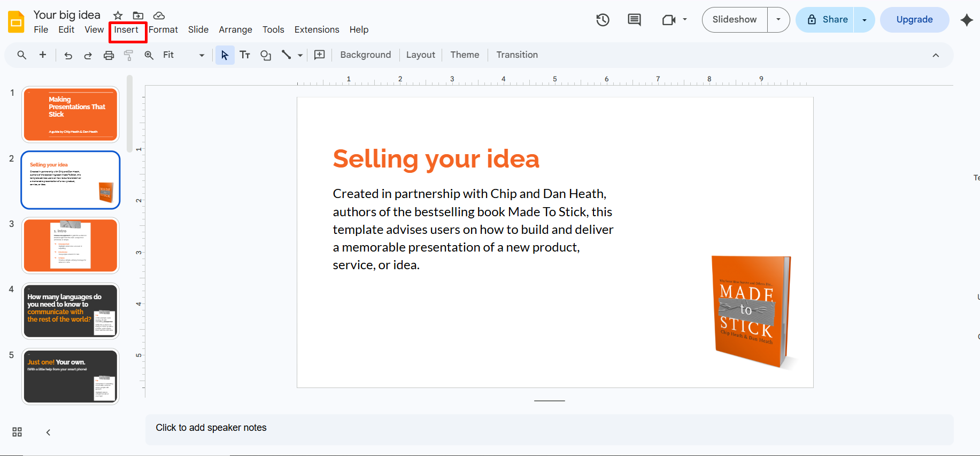Viewport: 980px width, 456px height.
Task: Hide the menus with the up chevron
Action: 936,55
